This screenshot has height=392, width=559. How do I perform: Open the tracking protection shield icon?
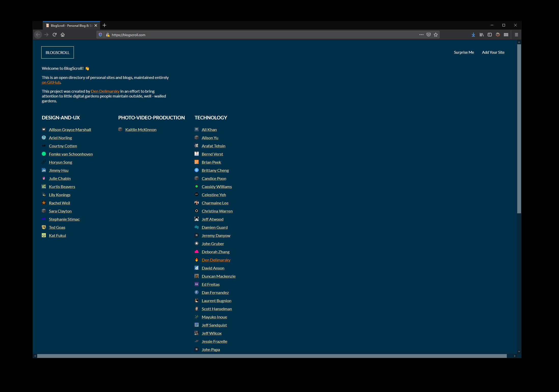click(x=100, y=35)
